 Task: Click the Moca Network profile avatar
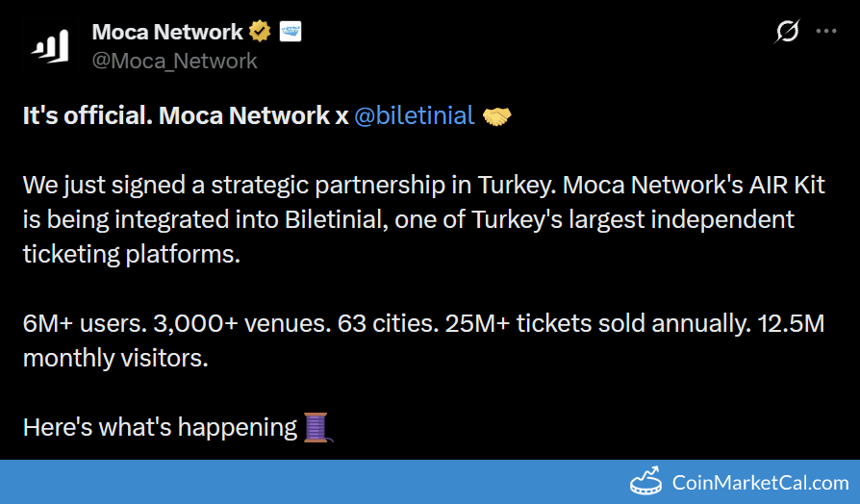(50, 46)
